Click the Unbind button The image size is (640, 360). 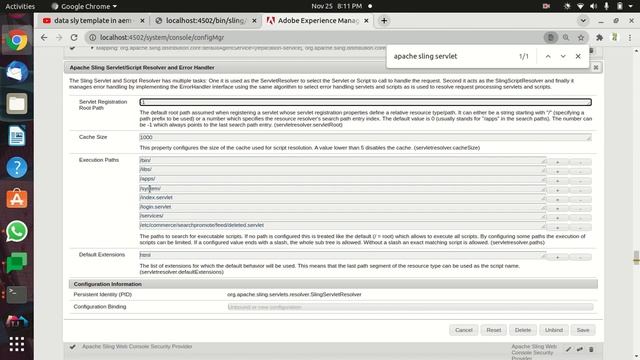[554, 330]
